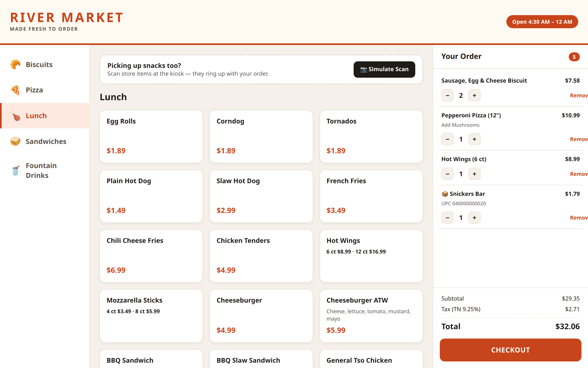Open the Sandwiches category
Viewport: 588px width, 368px height.
tap(45, 141)
